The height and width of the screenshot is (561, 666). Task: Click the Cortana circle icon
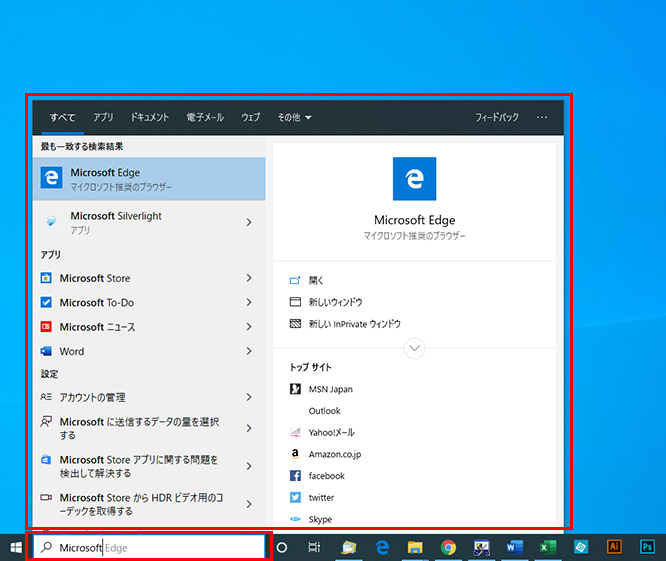click(x=282, y=547)
